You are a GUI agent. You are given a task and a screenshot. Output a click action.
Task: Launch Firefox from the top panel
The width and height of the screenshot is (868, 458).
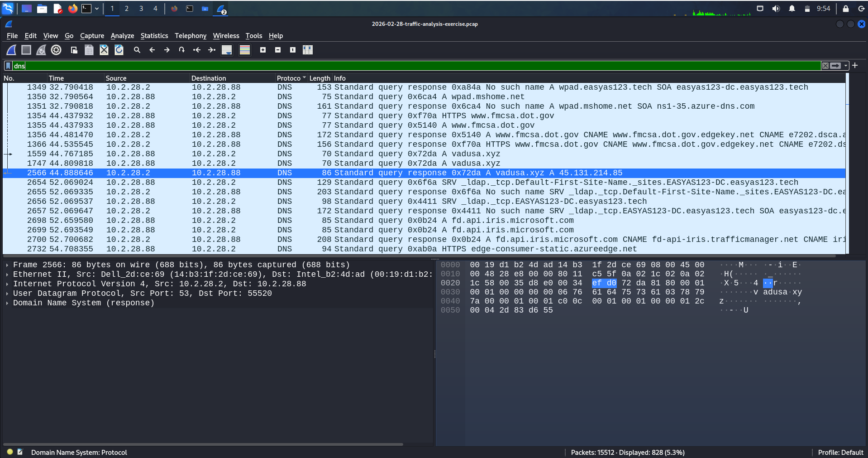(x=72, y=9)
